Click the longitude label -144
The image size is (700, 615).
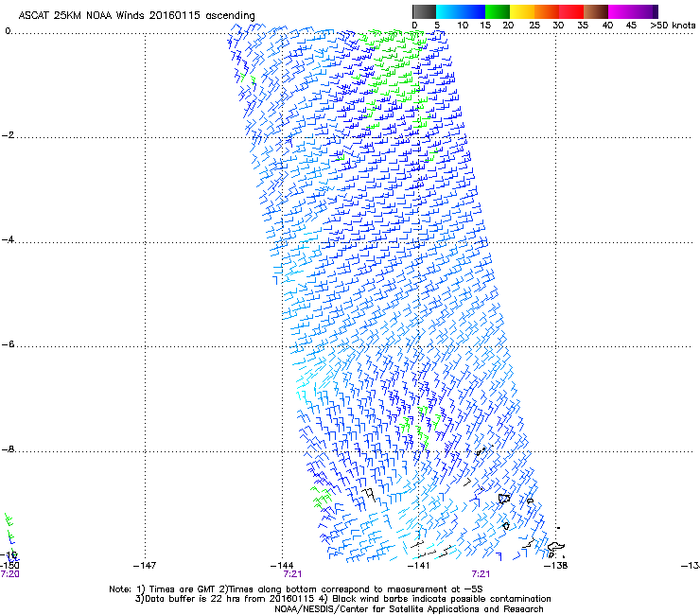[x=282, y=566]
